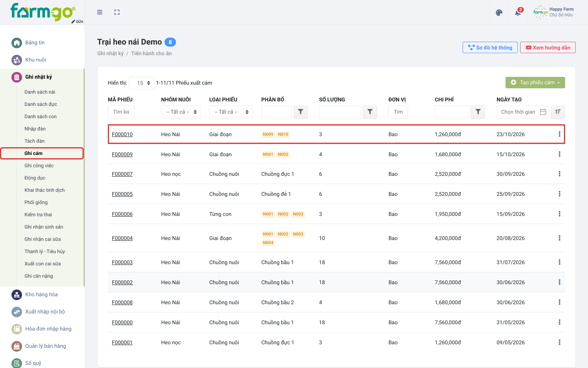The width and height of the screenshot is (588, 368).
Task: Click the Quản lý bán hàng icon
Action: [17, 346]
